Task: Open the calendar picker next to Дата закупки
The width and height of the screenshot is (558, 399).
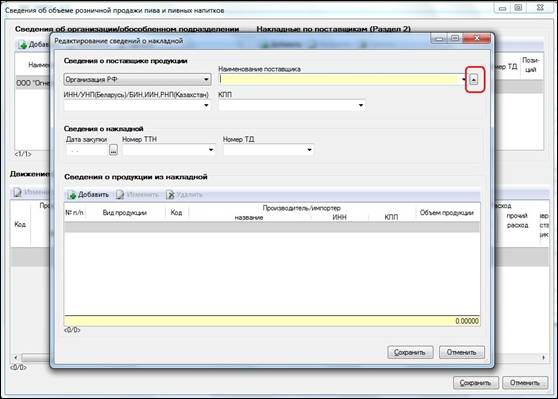Action: tap(113, 150)
